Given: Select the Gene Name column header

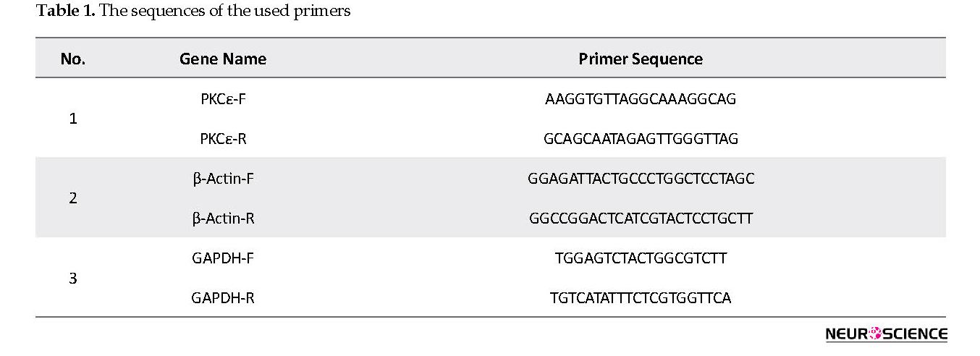Looking at the screenshot, I should point(223,59).
